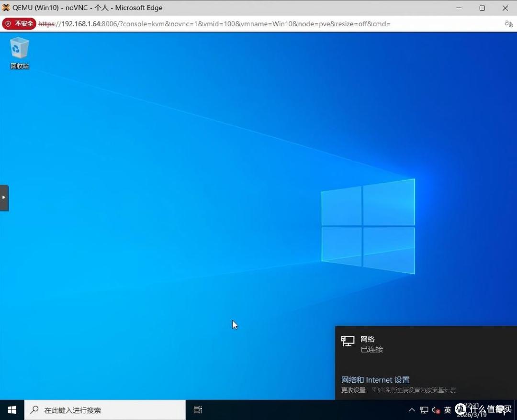
Task: Close the Edge window
Action: (x=505, y=8)
